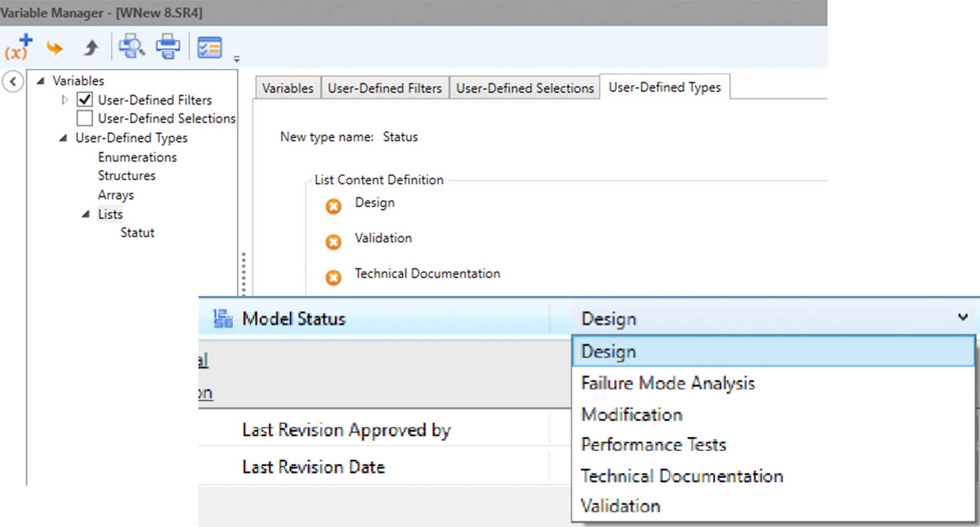Open the toolbar overflow arrow

coord(237,59)
